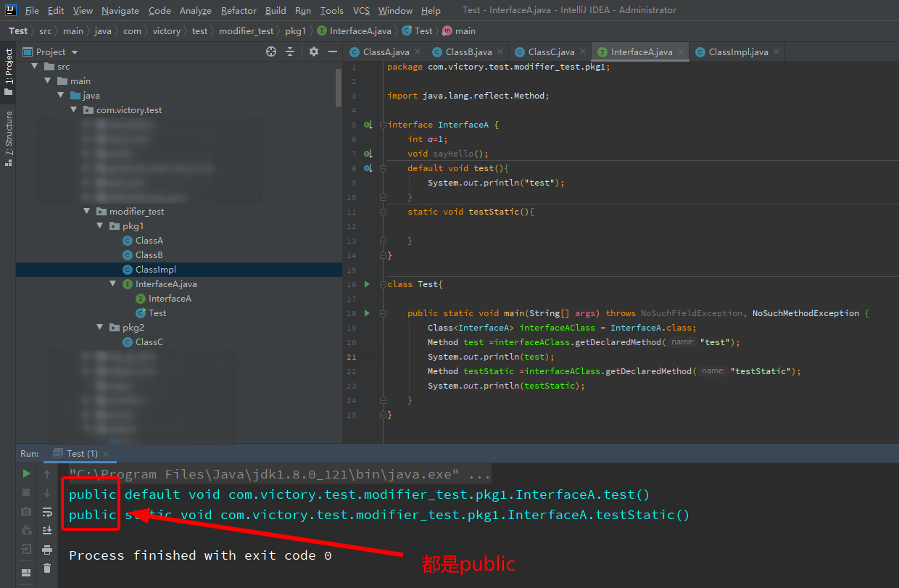The width and height of the screenshot is (899, 588).
Task: Click java.exe command line in console
Action: [x=280, y=474]
